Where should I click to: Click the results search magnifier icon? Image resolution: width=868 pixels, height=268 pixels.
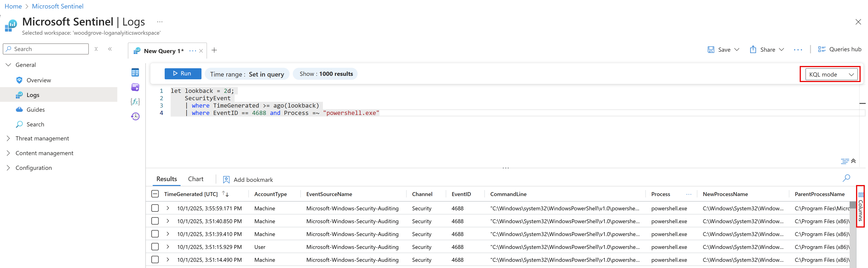[x=846, y=178]
